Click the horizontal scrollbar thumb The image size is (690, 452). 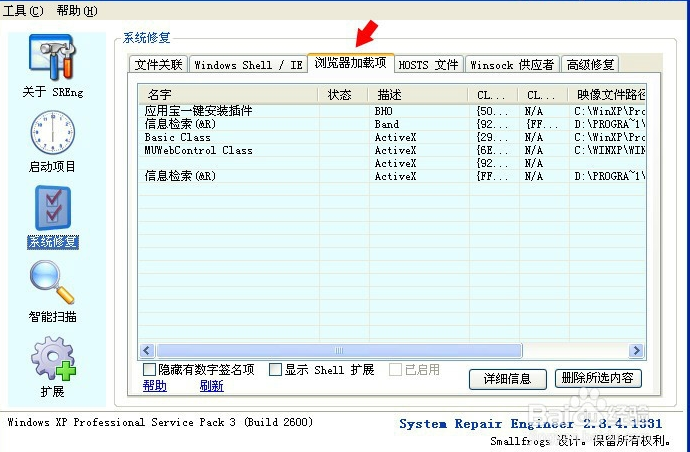coord(339,350)
